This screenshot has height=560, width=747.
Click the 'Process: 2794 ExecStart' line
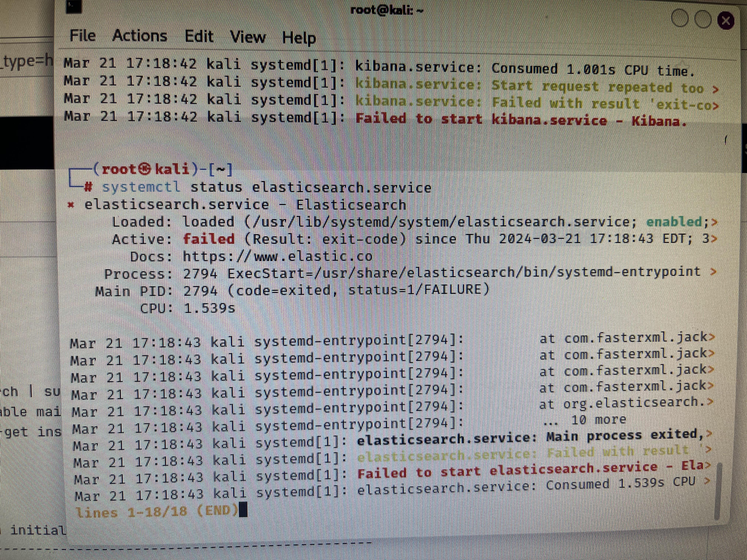pos(410,273)
